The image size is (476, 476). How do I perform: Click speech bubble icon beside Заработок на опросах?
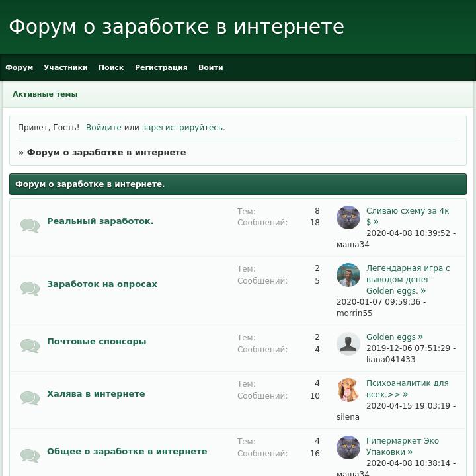[x=30, y=288]
